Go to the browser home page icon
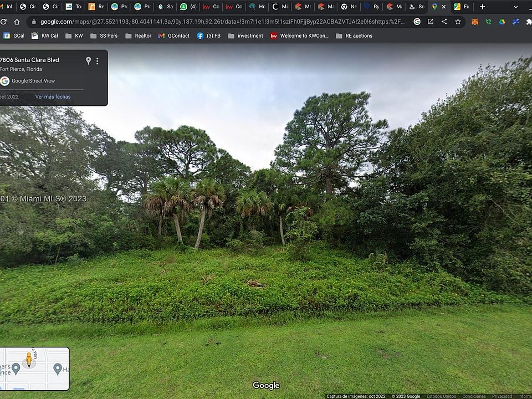532x399 pixels. coord(17,22)
